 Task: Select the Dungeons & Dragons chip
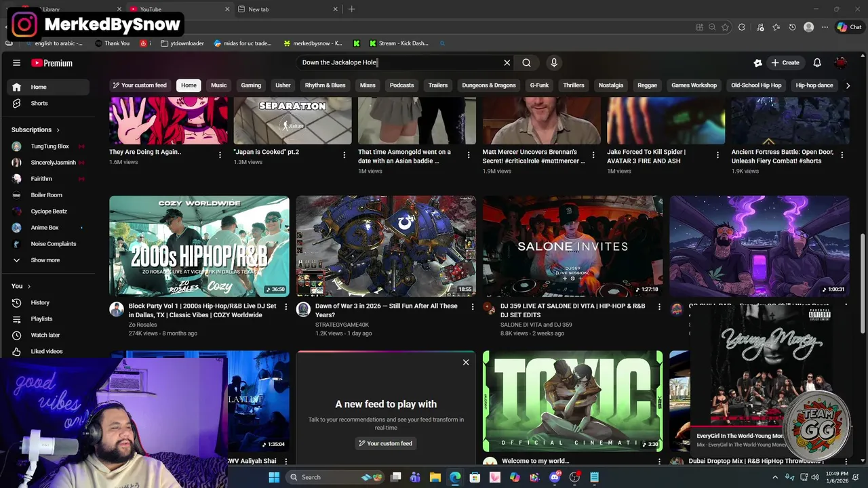tap(489, 85)
